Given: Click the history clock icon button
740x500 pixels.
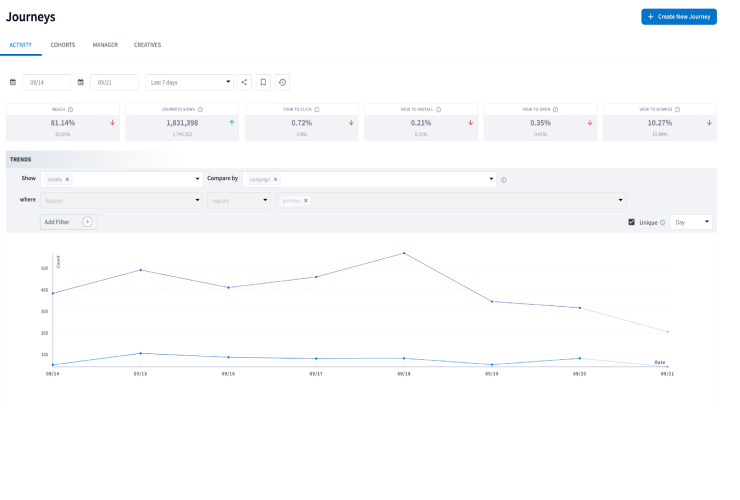Looking at the screenshot, I should 282,82.
